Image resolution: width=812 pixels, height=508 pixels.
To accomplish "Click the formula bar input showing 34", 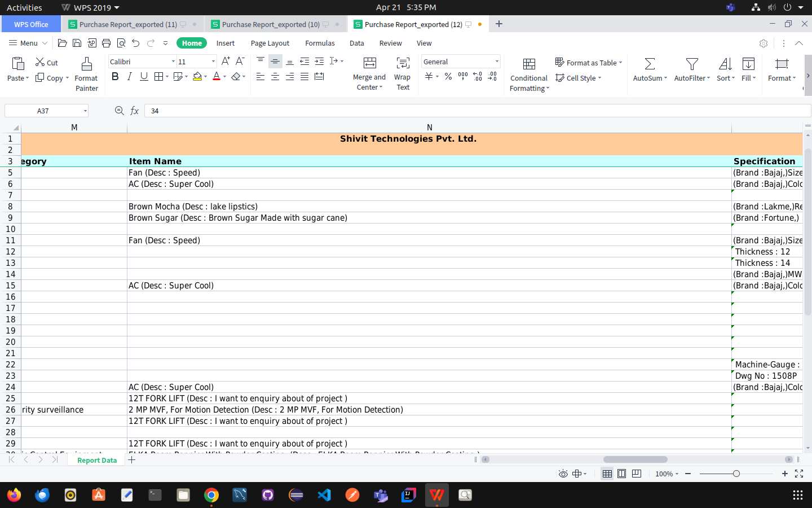I will [451, 111].
